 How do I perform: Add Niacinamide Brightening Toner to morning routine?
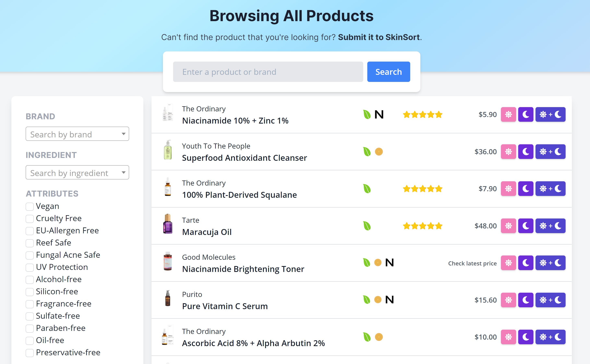[508, 263]
